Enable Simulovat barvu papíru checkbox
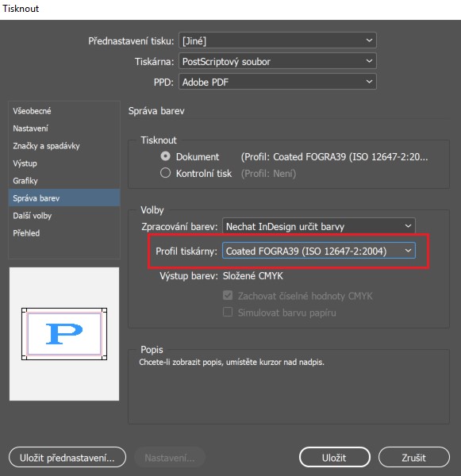Image resolution: width=461 pixels, height=476 pixels. click(x=228, y=312)
